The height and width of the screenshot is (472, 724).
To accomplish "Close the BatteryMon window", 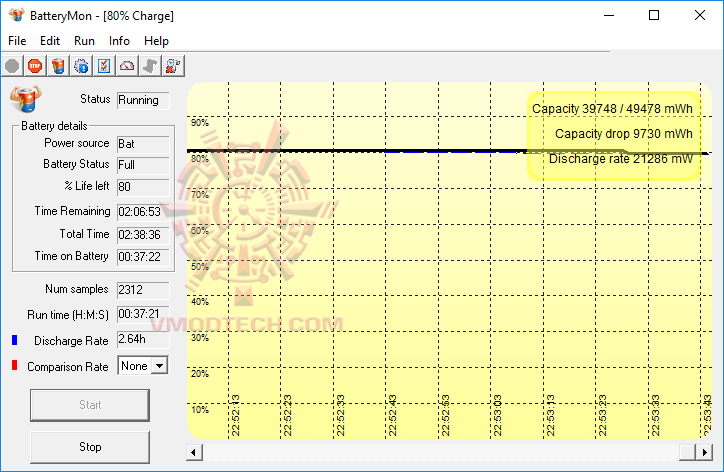I will tap(700, 15).
